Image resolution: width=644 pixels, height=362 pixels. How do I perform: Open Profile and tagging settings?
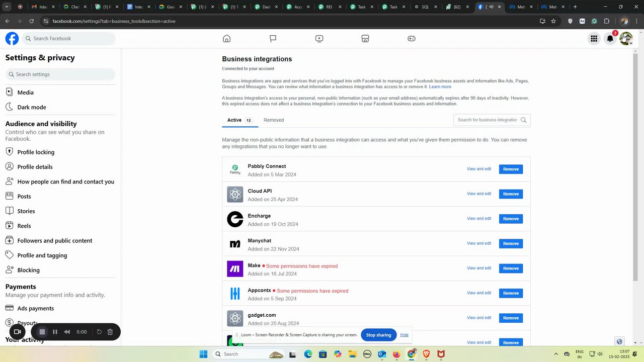(x=60, y=255)
